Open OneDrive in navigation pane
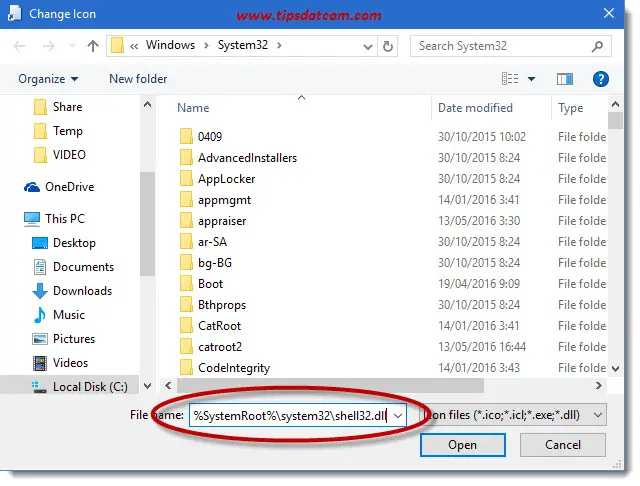Image resolution: width=640 pixels, height=486 pixels. click(59, 187)
